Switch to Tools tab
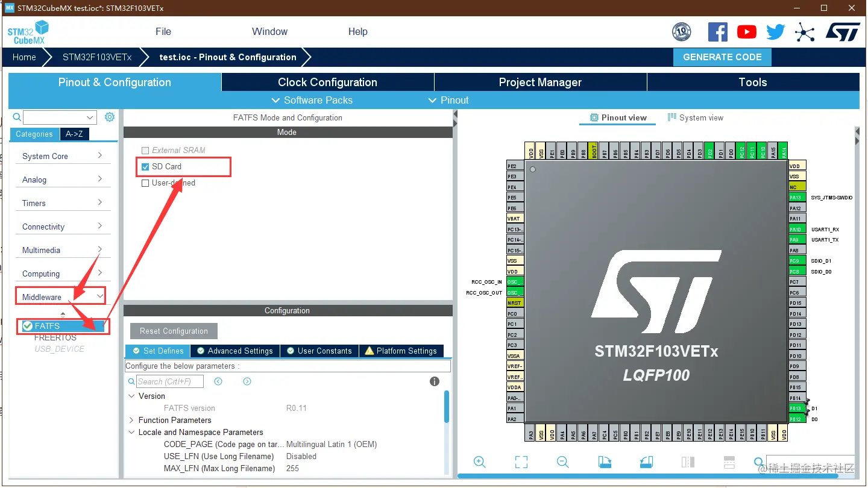The height and width of the screenshot is (488, 868). (x=753, y=83)
